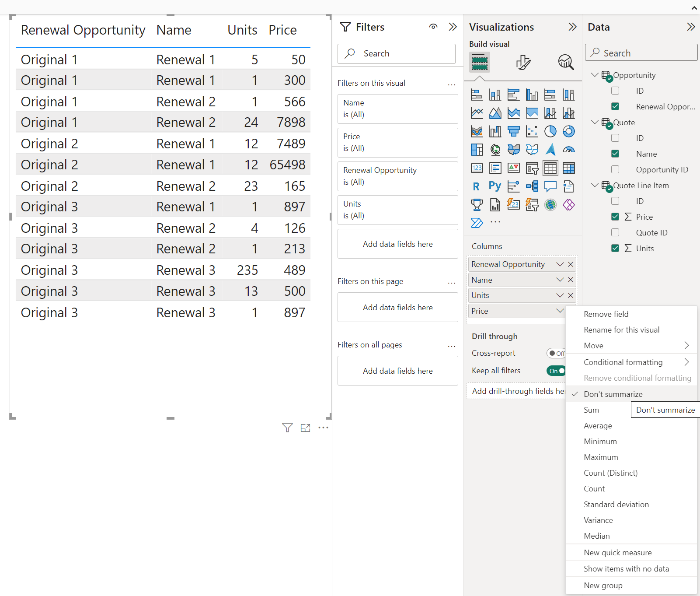The height and width of the screenshot is (596, 700).
Task: Show or hide the Filters pane eye icon
Action: 433,27
